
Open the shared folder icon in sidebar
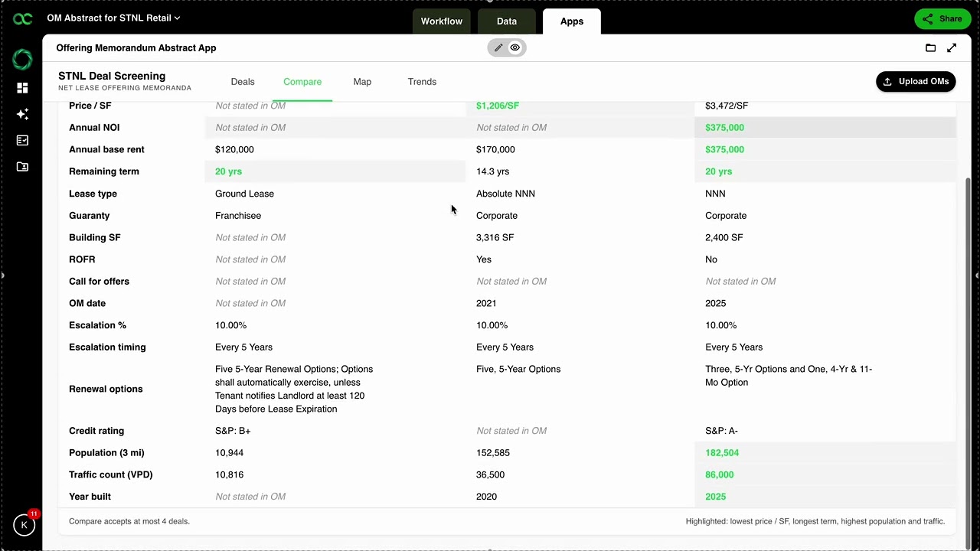coord(22,166)
